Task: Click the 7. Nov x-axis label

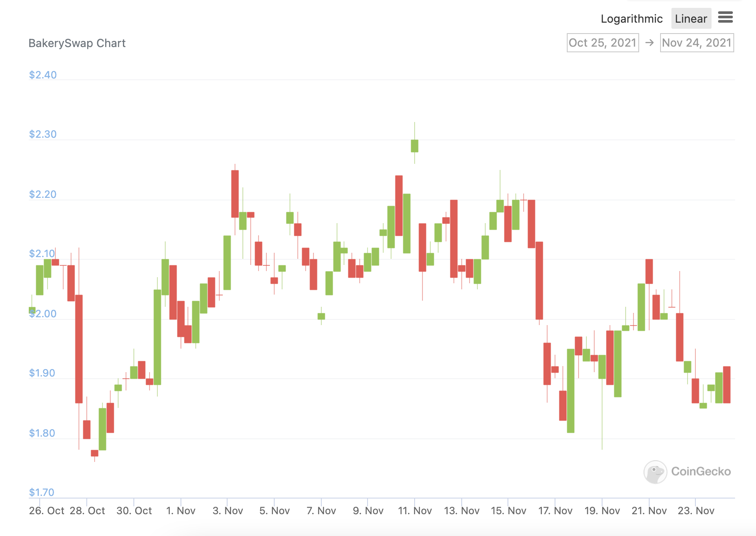Action: point(321,511)
